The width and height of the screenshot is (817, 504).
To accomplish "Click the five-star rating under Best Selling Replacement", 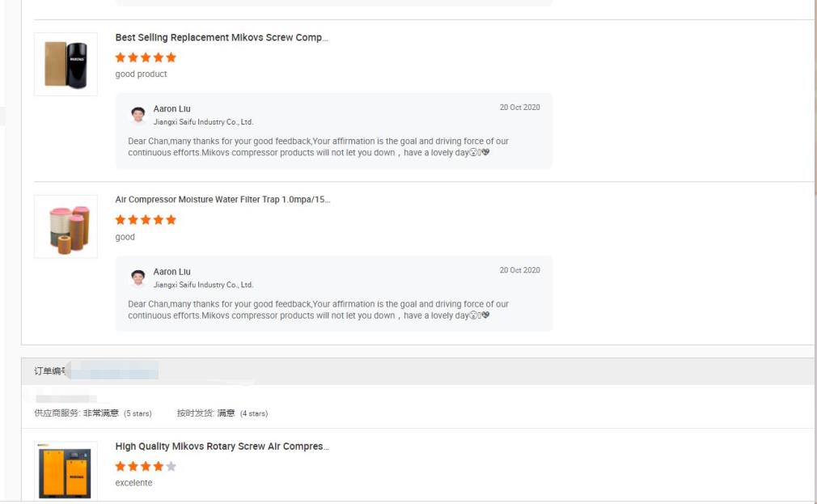I will pos(146,57).
